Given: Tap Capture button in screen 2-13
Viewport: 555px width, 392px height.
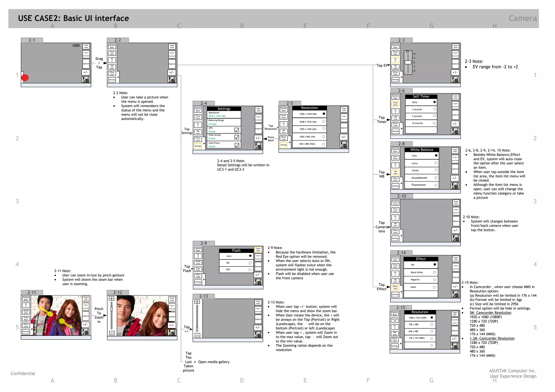Looking at the screenshot, I should (258, 319).
